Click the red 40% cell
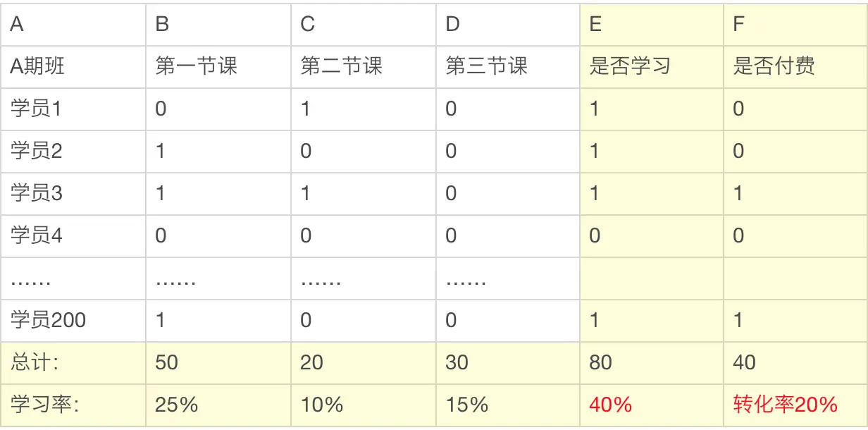The width and height of the screenshot is (868, 430). [652, 405]
